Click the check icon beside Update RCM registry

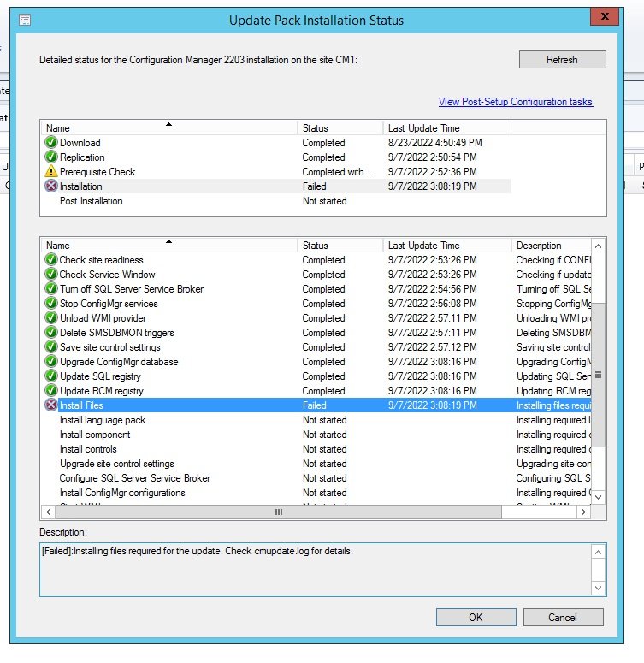point(51,390)
